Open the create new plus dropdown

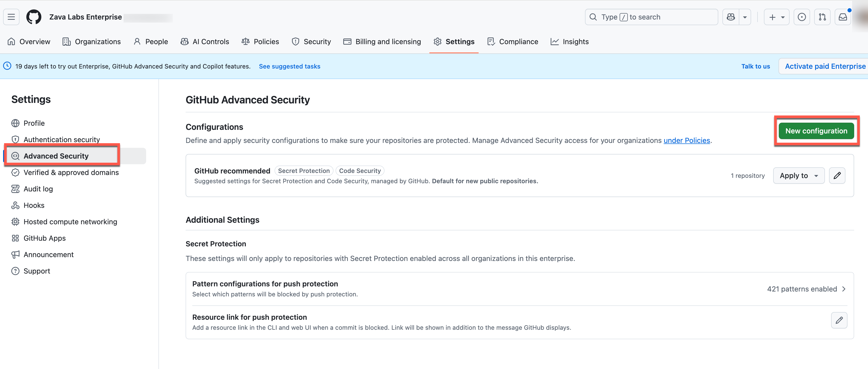click(x=776, y=17)
